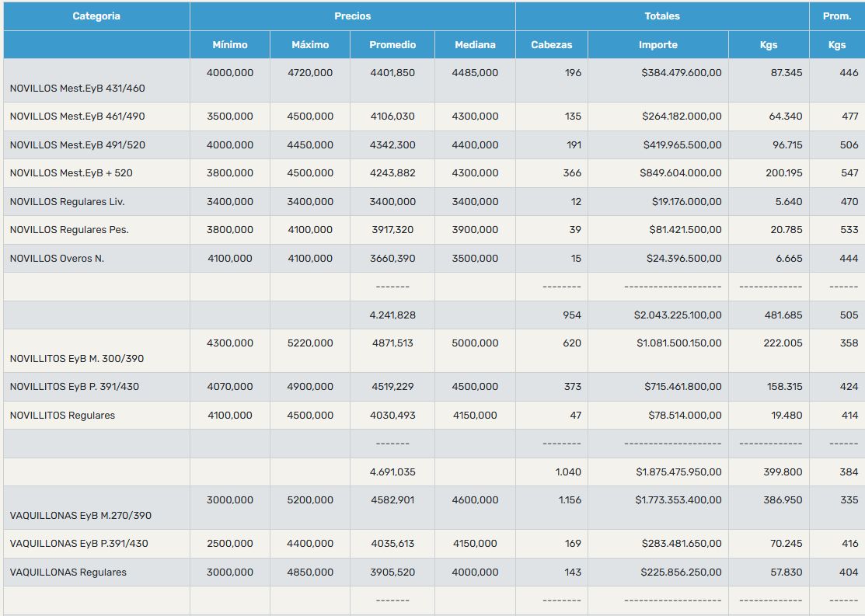Click the NOVILLOS Overos N. category cell
The image size is (865, 616).
(x=96, y=258)
